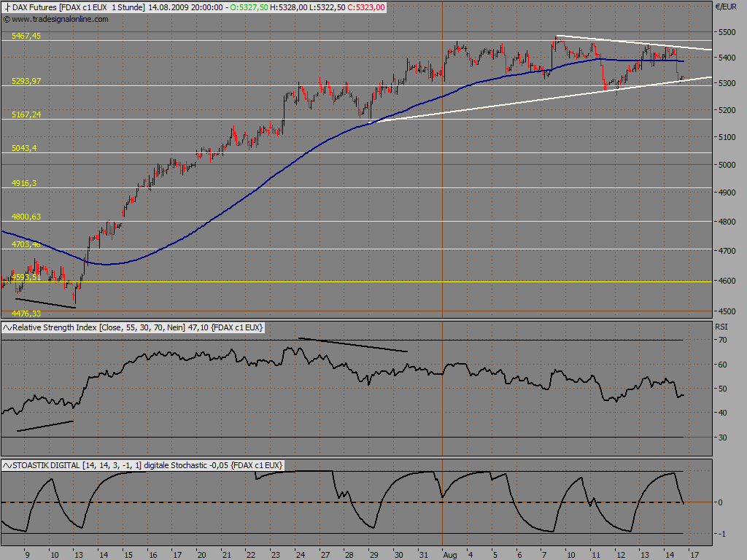The height and width of the screenshot is (560, 747).
Task: Click the date 24 on the time axis
Action: (x=300, y=555)
